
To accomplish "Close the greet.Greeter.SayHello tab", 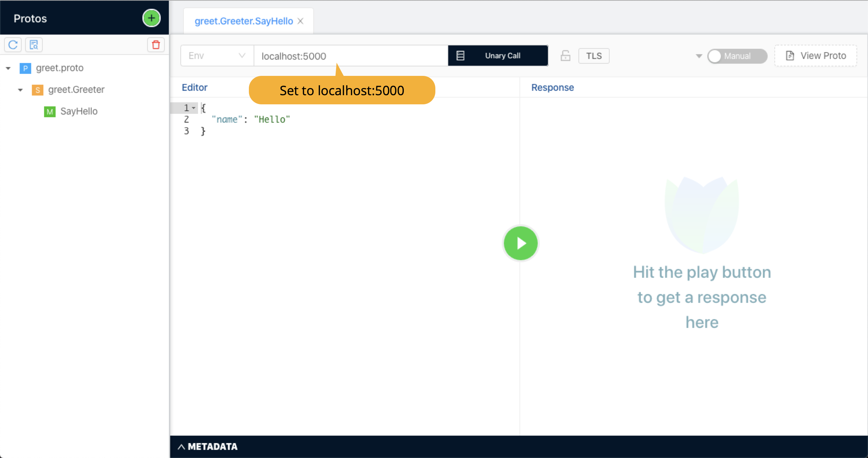I will 300,21.
